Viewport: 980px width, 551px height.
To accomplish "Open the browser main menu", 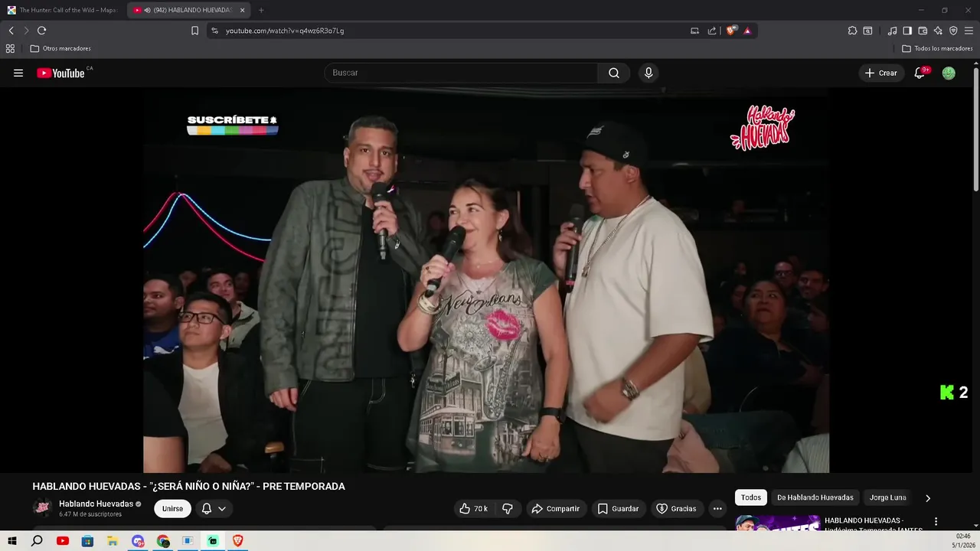I will tap(969, 31).
